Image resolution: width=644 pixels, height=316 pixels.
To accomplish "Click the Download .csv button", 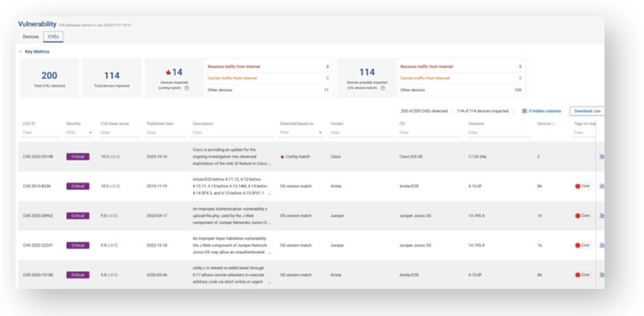I will point(587,111).
